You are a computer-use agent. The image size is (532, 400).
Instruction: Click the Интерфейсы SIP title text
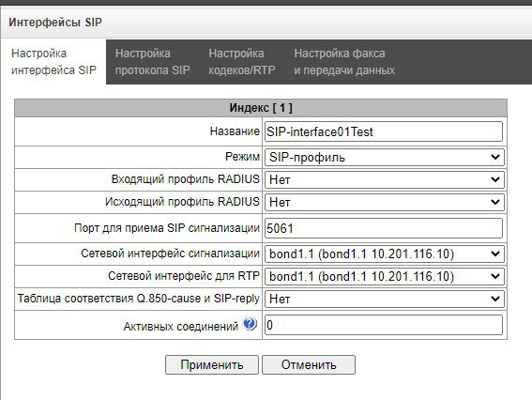coord(55,23)
